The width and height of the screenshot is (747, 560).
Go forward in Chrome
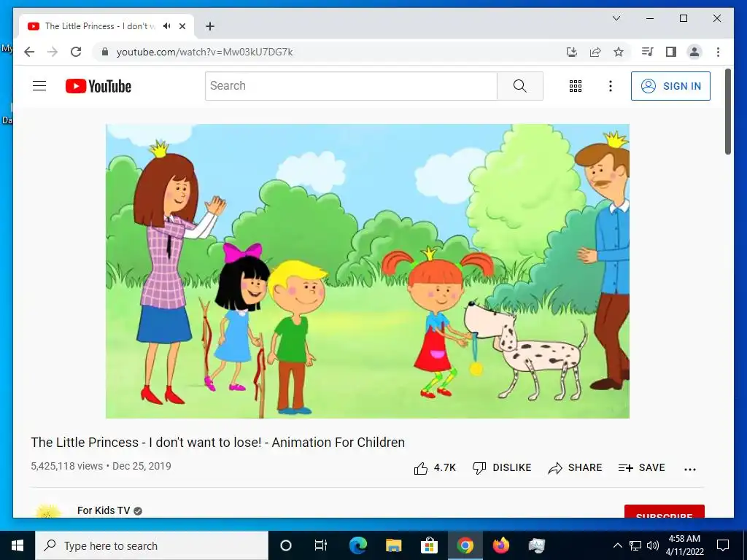(53, 52)
